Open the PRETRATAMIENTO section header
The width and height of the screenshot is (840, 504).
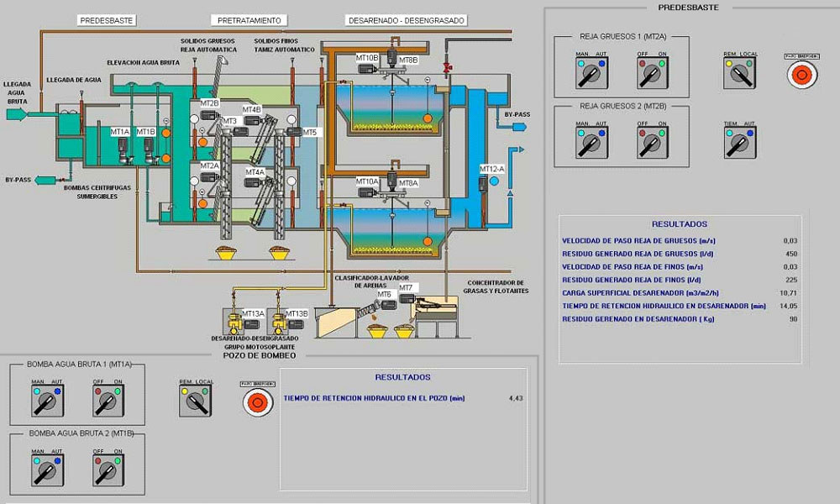pyautogui.click(x=248, y=19)
